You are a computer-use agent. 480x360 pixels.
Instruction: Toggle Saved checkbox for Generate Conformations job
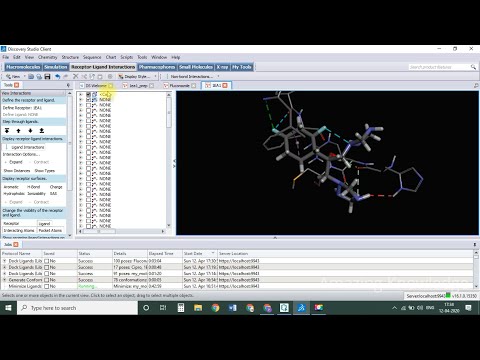[47, 280]
